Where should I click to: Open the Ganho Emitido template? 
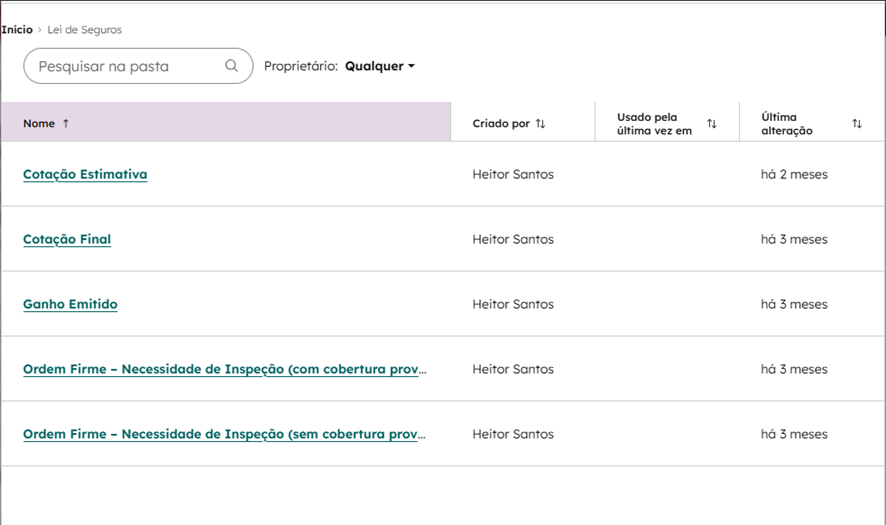coord(70,304)
